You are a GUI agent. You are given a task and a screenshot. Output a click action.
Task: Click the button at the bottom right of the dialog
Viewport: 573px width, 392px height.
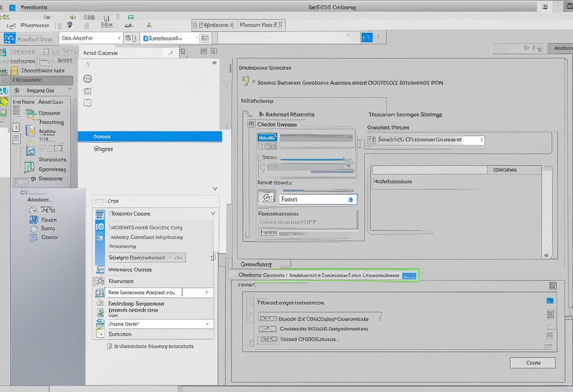[x=532, y=363]
